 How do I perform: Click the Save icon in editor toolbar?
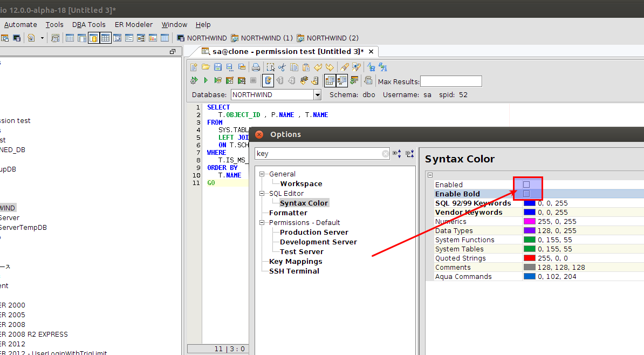coord(218,67)
